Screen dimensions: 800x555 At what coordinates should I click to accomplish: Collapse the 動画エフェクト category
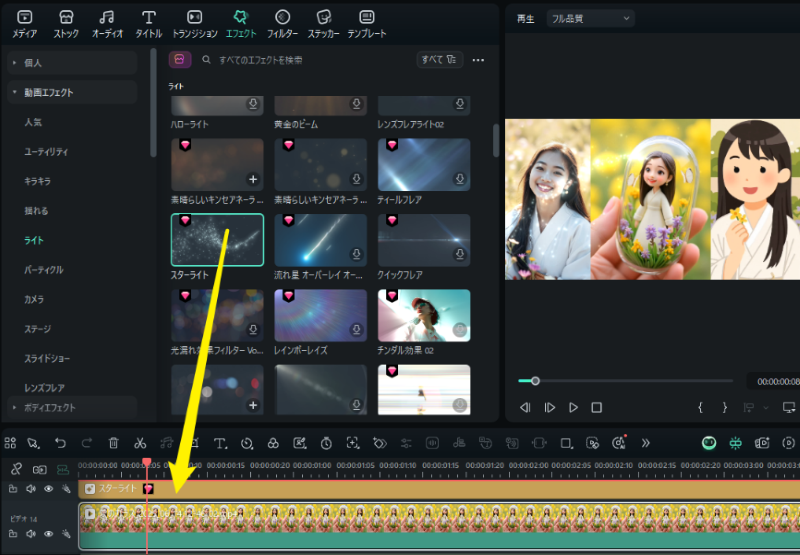pyautogui.click(x=72, y=92)
